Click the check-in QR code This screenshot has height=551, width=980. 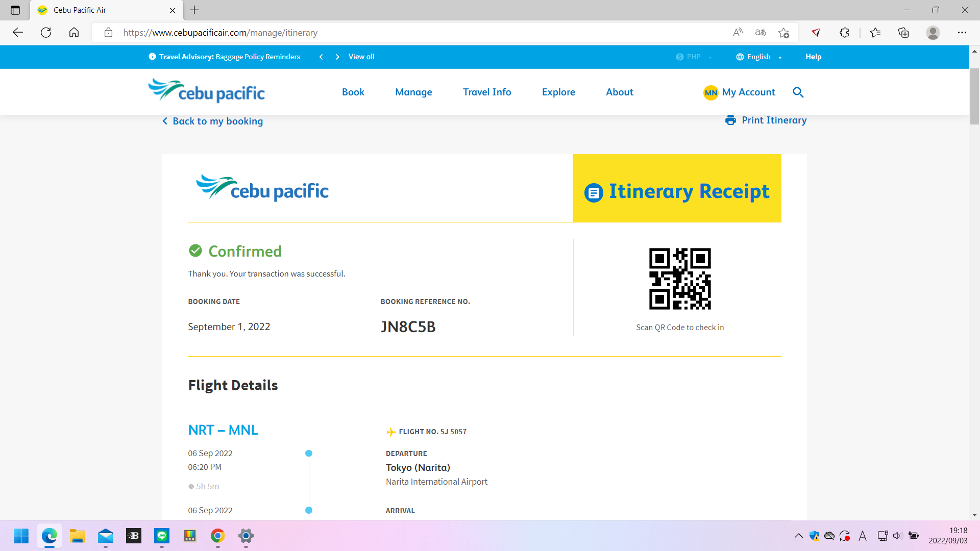tap(680, 279)
